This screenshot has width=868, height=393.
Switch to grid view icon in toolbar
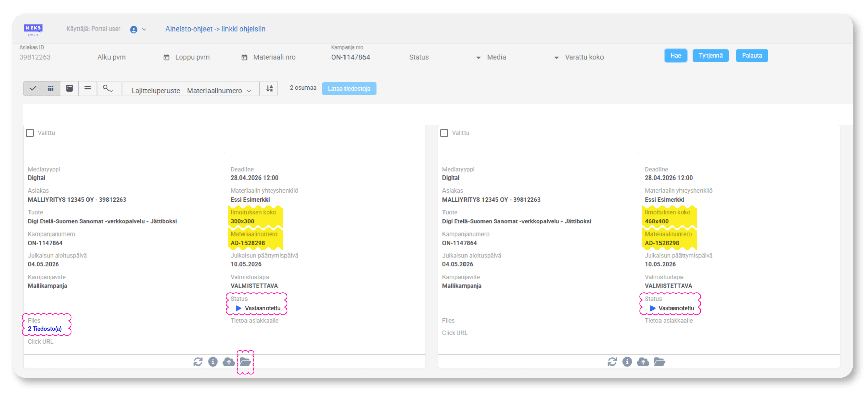pyautogui.click(x=51, y=89)
